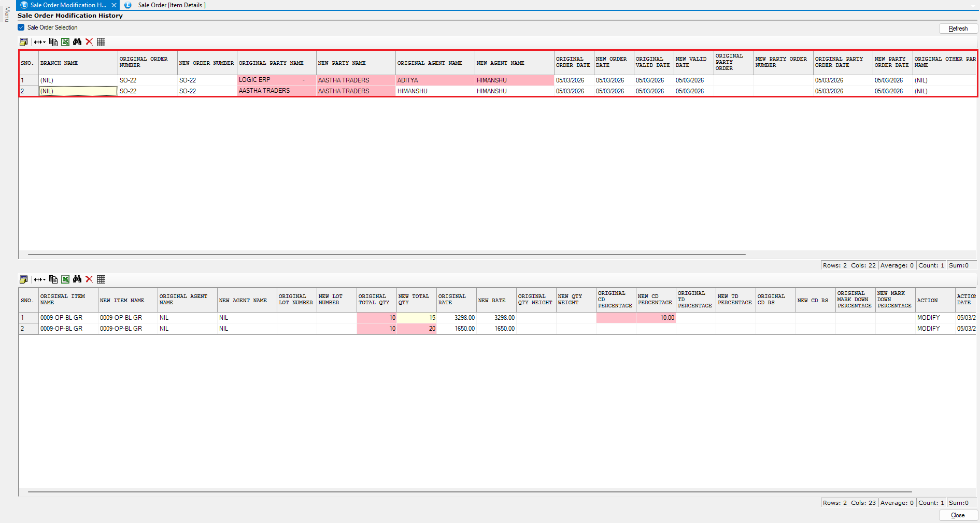Click binoculars find icon in upper grid toolbar
Screen dimensions: 980x523
[77, 42]
